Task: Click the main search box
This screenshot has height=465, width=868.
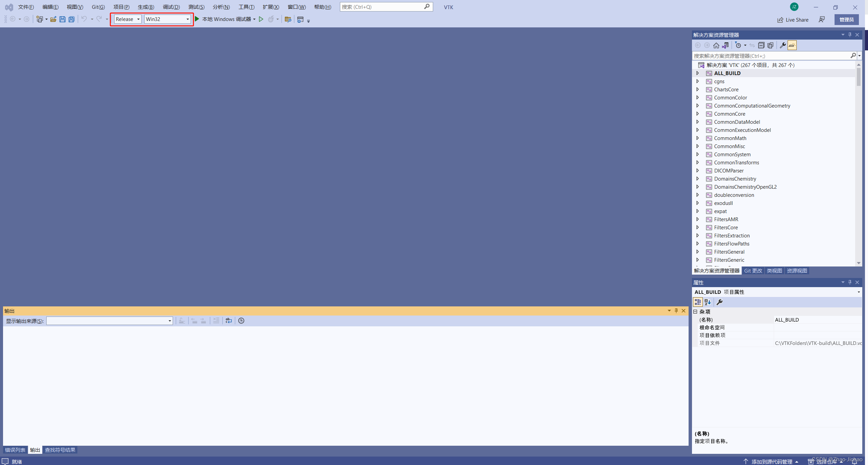Action: [x=386, y=7]
